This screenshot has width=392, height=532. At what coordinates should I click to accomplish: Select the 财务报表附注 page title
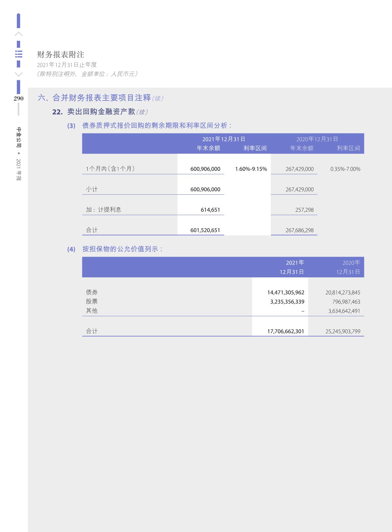61,55
